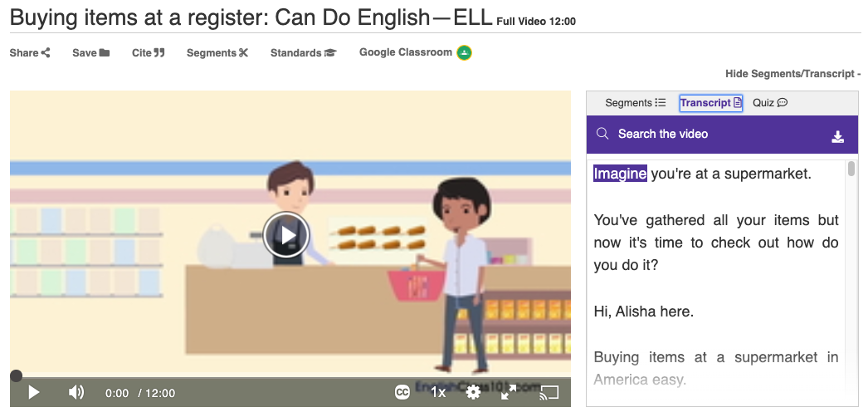Screen dimensions: 868x417
Task: Open the Segments scissors tool
Action: 217,52
